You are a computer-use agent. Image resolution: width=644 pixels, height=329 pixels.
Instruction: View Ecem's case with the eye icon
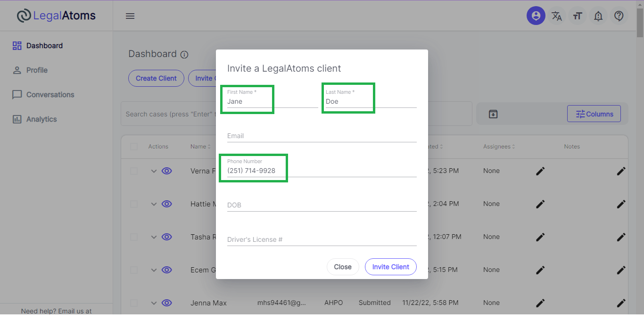[166, 270]
